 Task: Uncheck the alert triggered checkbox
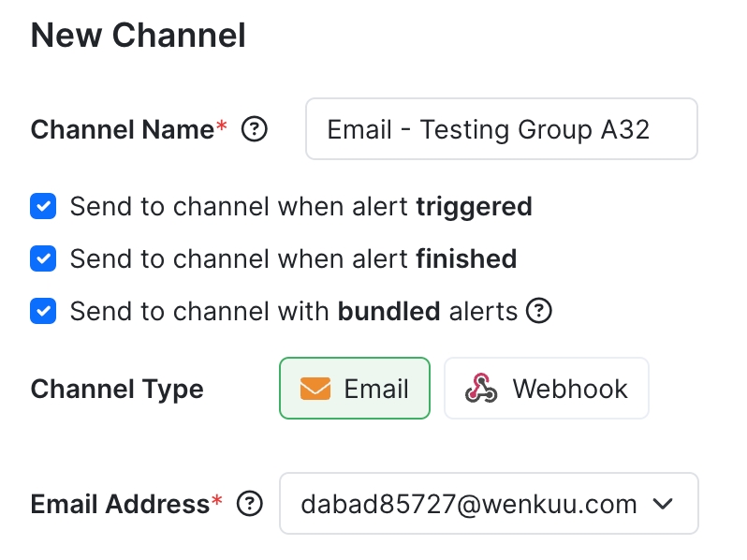pyautogui.click(x=44, y=206)
